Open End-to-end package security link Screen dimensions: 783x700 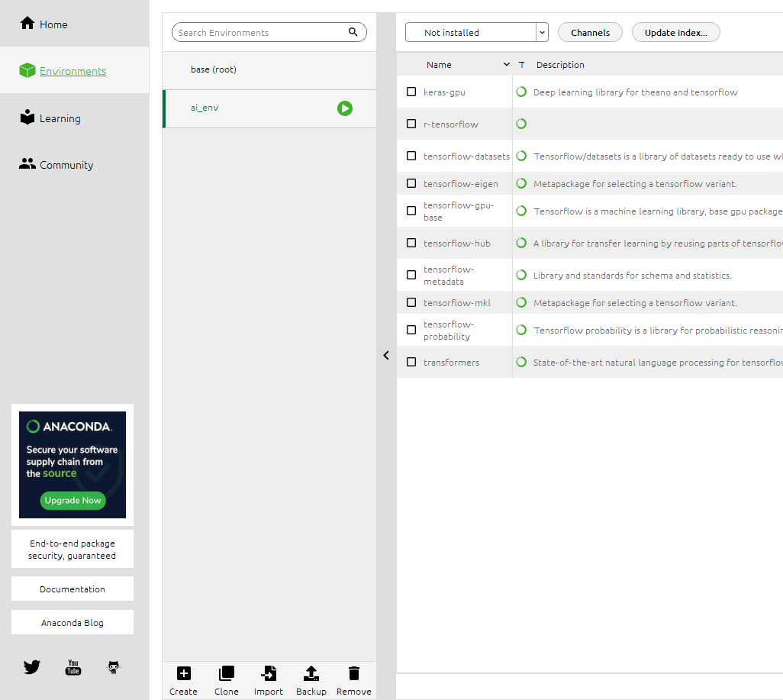point(72,549)
